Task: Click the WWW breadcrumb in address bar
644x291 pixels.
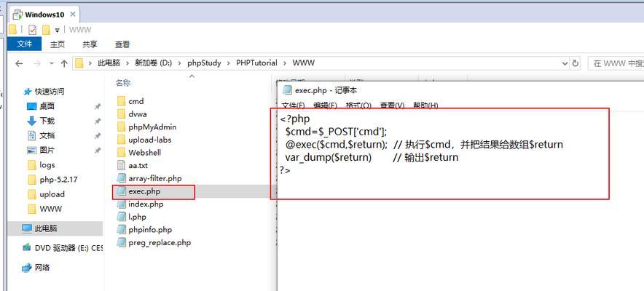Action: pos(304,63)
